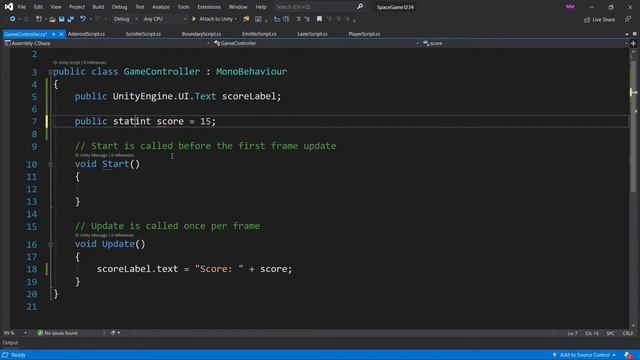Close the GameController.cs tab
The width and height of the screenshot is (640, 360).
tap(61, 34)
